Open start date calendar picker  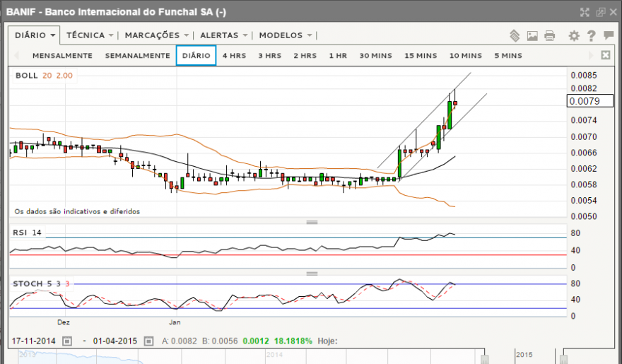coord(67,341)
